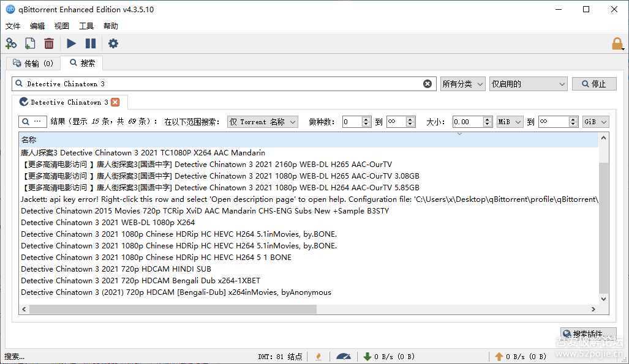The image size is (629, 364).
Task: Click the 停止 search button
Action: [594, 84]
